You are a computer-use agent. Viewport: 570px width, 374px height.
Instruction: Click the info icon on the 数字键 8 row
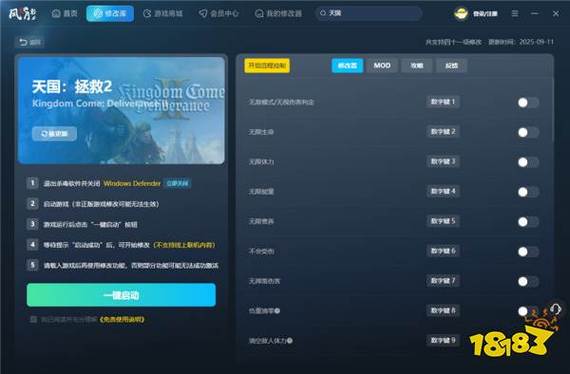tap(277, 311)
